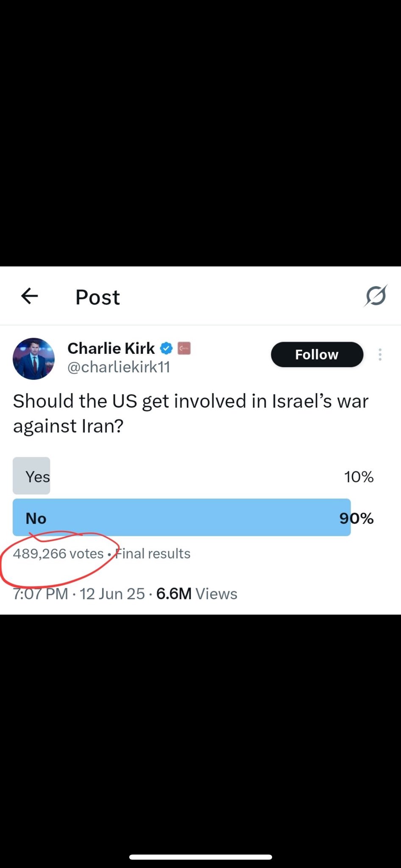Select the No poll option bar
The image size is (401, 868).
point(181,517)
